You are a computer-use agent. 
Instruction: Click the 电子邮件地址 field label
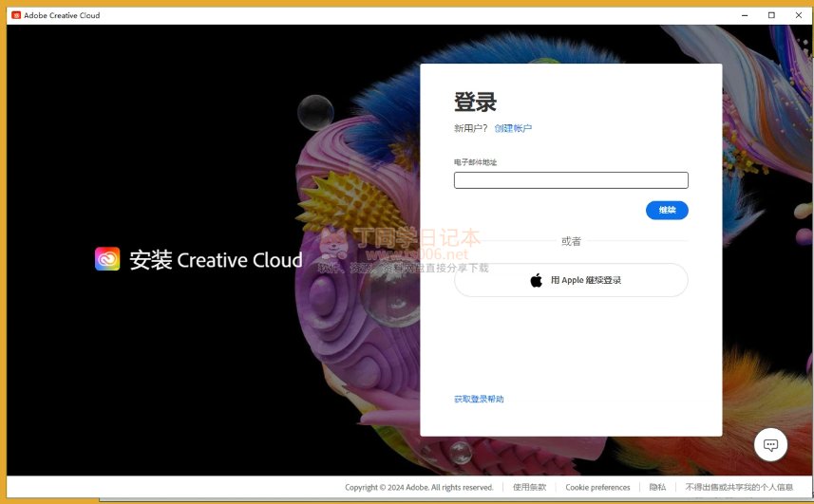coord(476,162)
